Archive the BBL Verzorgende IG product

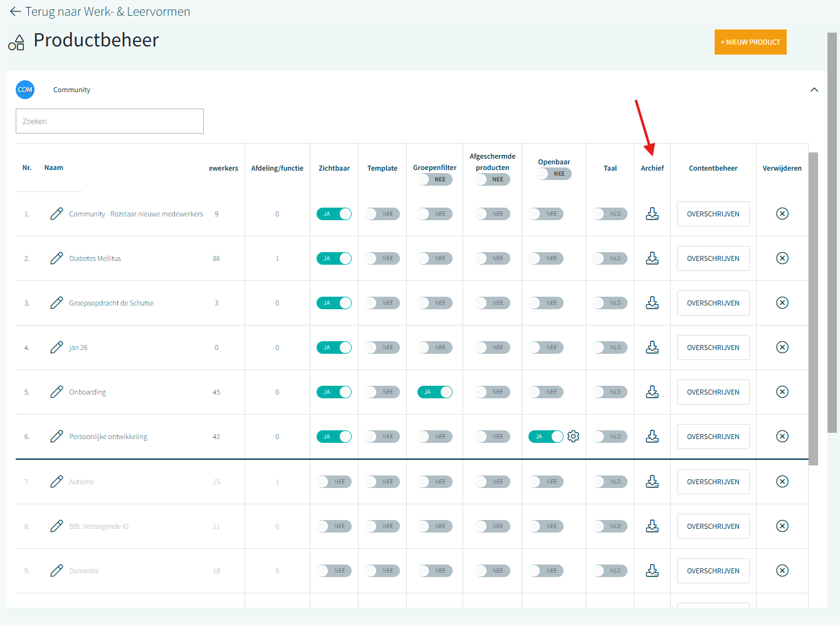pyautogui.click(x=652, y=526)
